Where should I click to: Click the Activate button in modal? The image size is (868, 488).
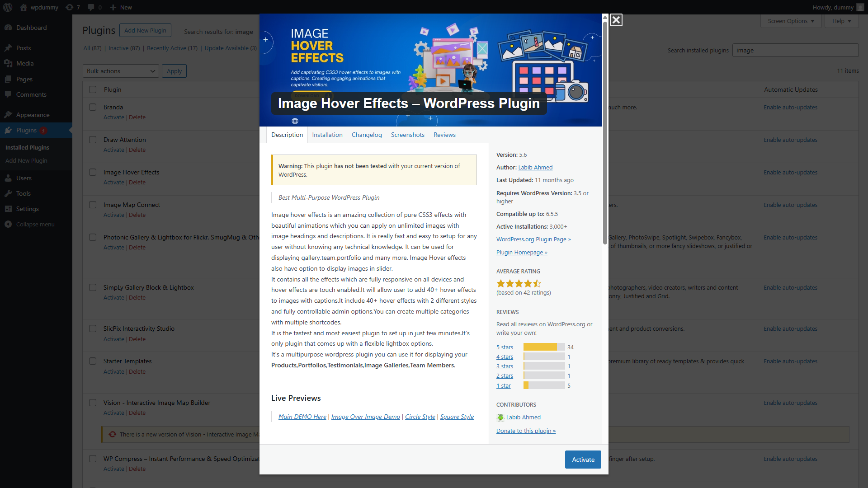(x=583, y=460)
